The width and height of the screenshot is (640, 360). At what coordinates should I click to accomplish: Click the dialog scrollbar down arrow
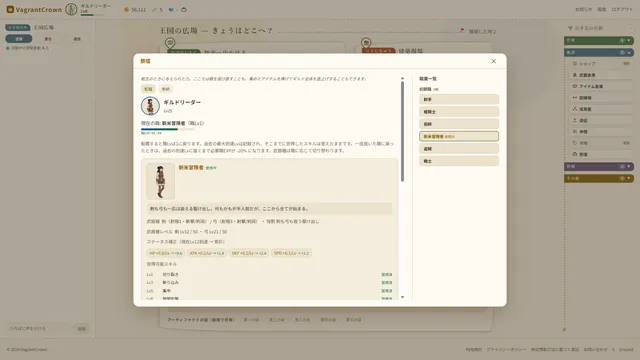pos(402,297)
